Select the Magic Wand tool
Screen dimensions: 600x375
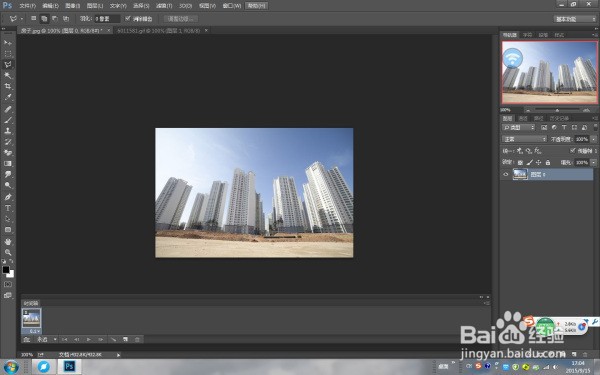pos(8,75)
